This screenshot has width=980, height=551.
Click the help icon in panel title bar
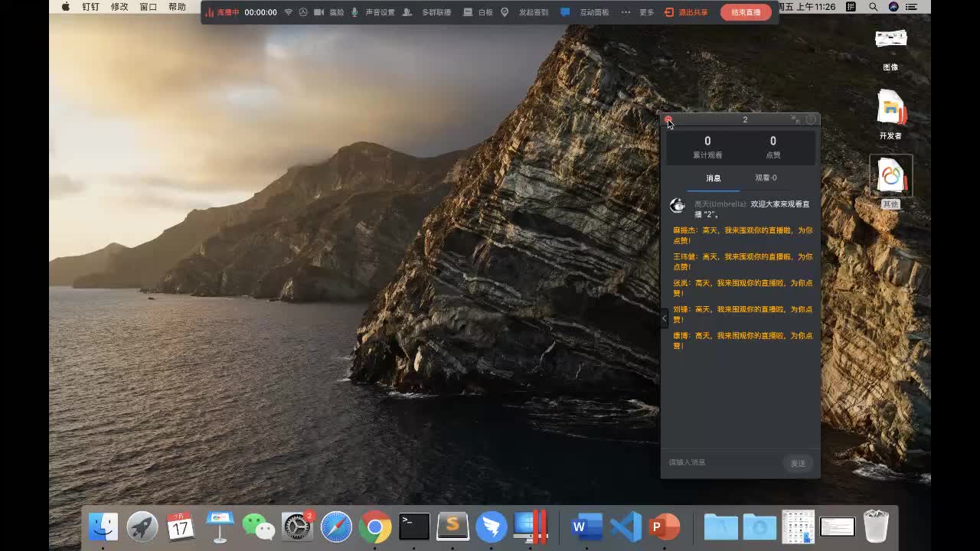[811, 119]
